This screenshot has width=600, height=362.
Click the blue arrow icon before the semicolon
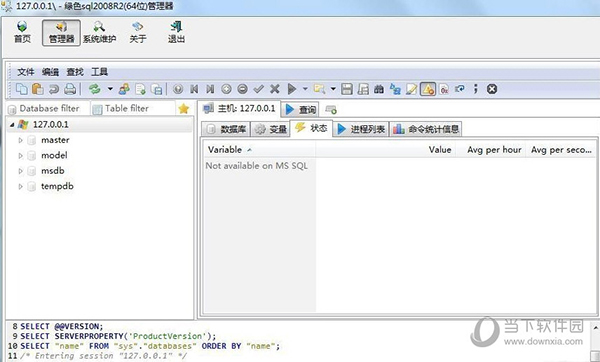point(460,89)
